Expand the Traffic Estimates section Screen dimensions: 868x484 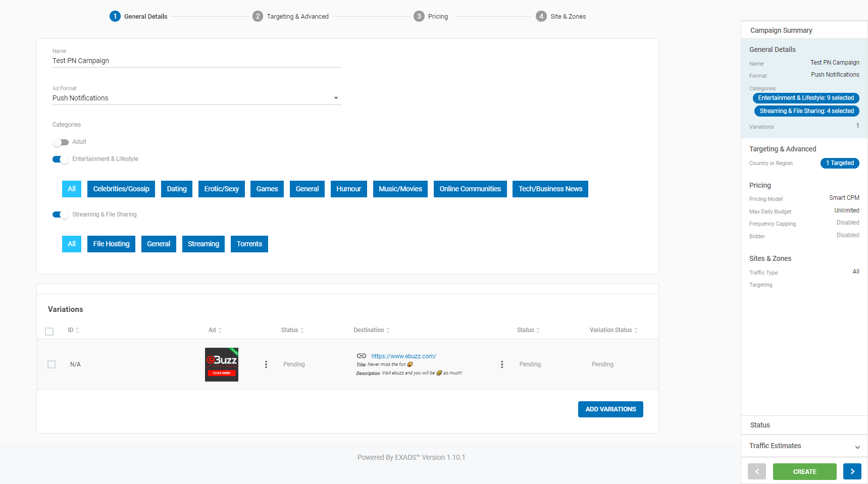pos(804,446)
